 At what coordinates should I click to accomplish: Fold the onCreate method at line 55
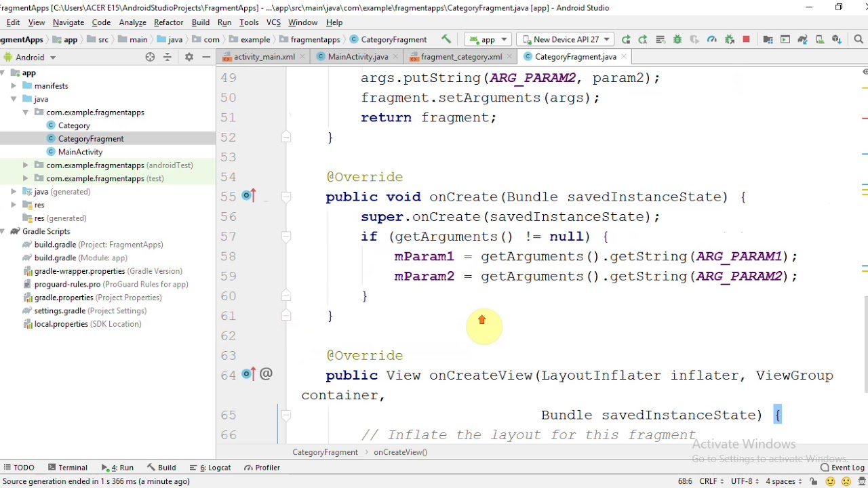[x=286, y=197]
